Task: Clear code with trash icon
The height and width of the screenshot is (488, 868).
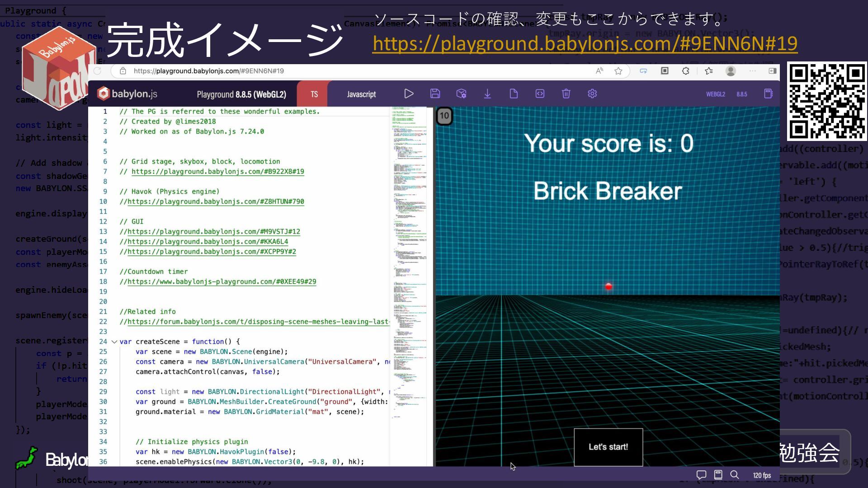Action: (566, 94)
